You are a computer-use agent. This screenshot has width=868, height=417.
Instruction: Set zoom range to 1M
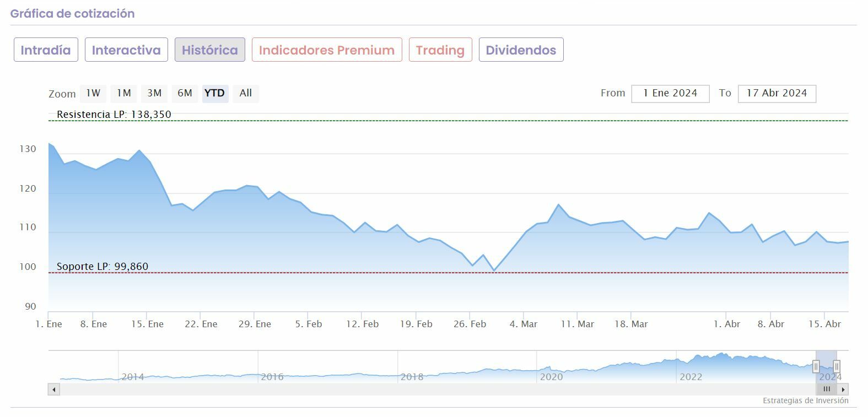[124, 93]
